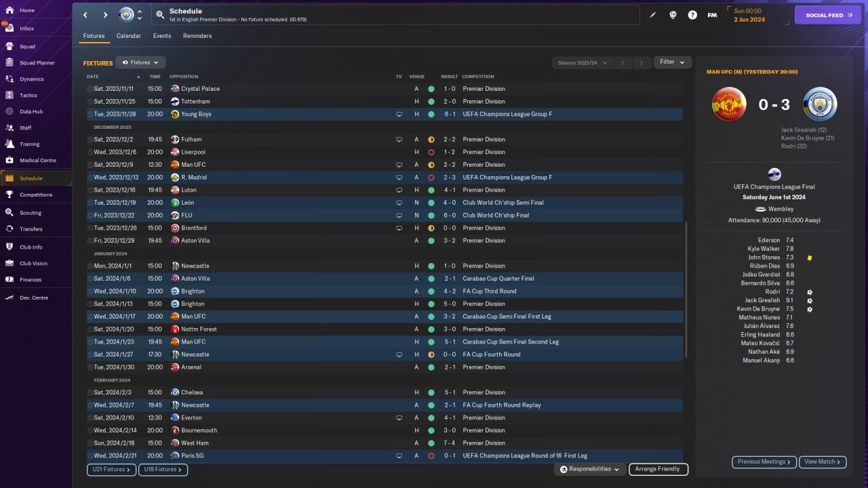
Task: Go to the next season with the right chevron
Action: pyautogui.click(x=642, y=63)
